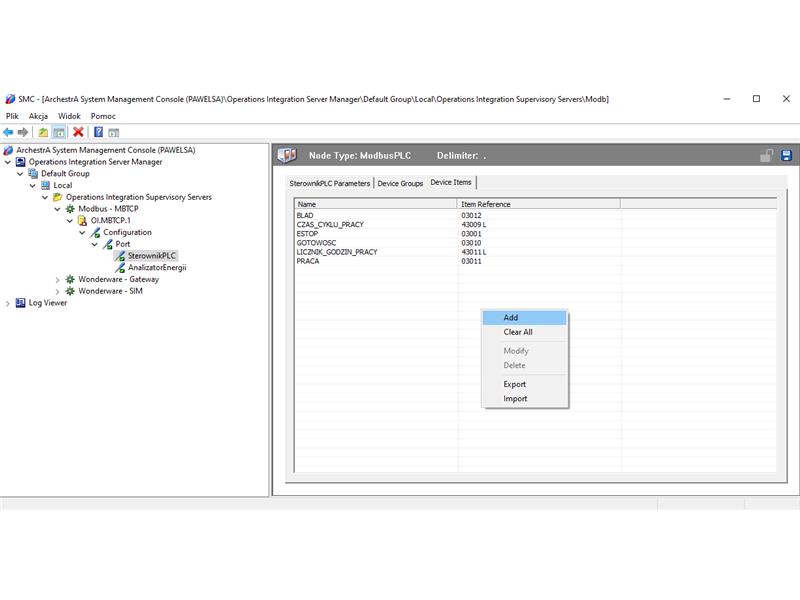Choose Export from the context menu
Image resolution: width=800 pixels, height=600 pixels.
pyautogui.click(x=525, y=384)
